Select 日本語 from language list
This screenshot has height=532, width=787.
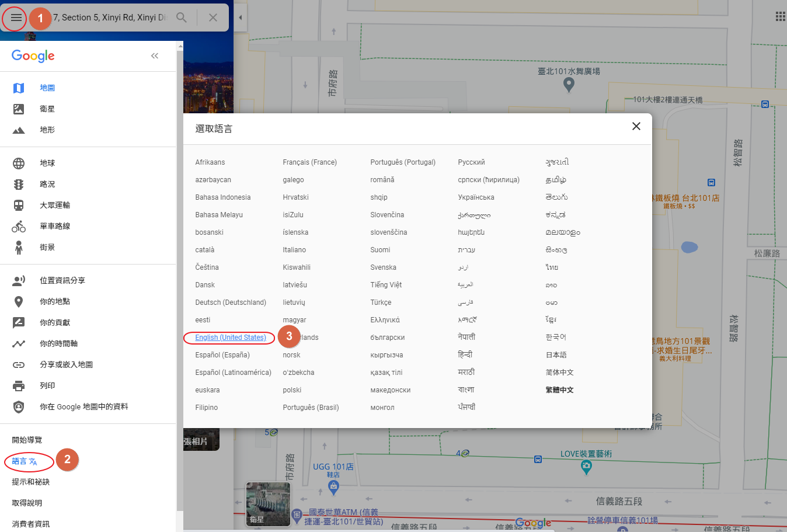pos(556,355)
